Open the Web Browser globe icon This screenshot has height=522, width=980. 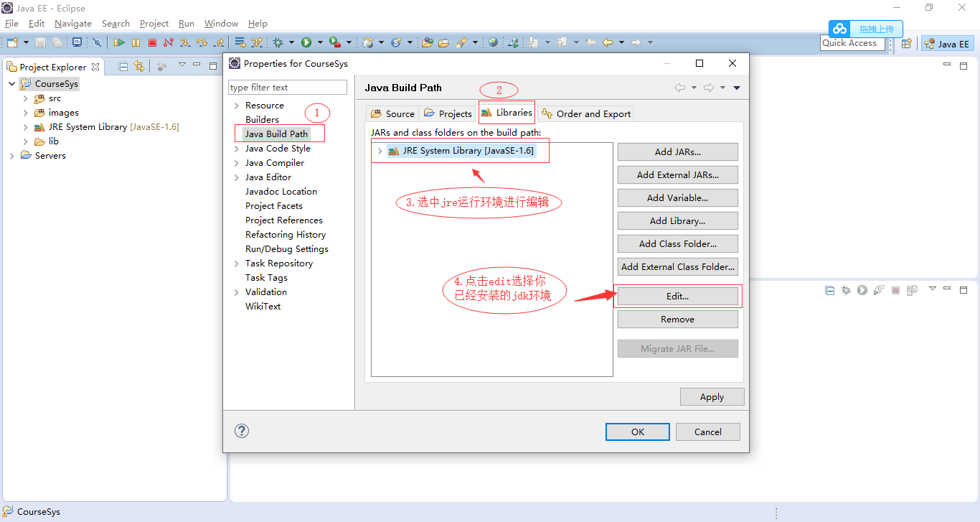click(x=494, y=42)
